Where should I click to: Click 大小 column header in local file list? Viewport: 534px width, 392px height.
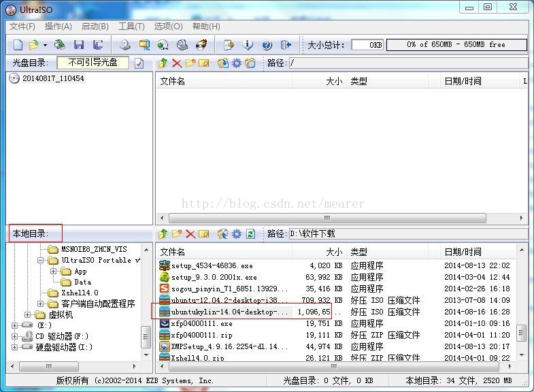click(320, 252)
